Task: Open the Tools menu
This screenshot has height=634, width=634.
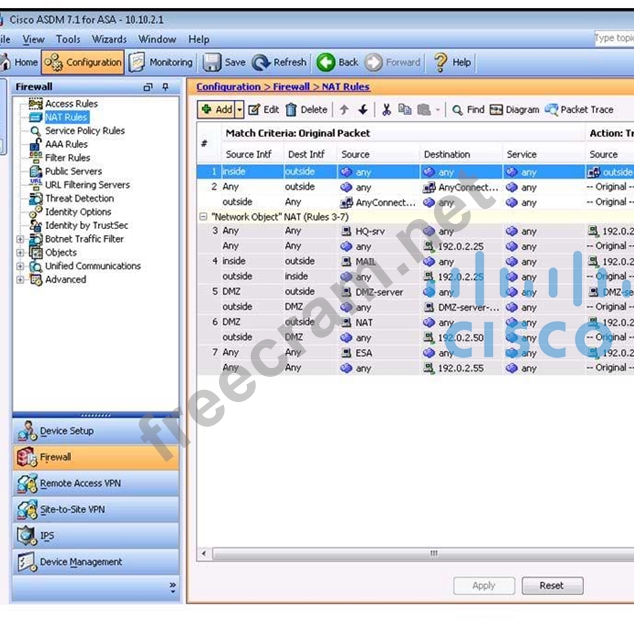Action: [x=68, y=39]
